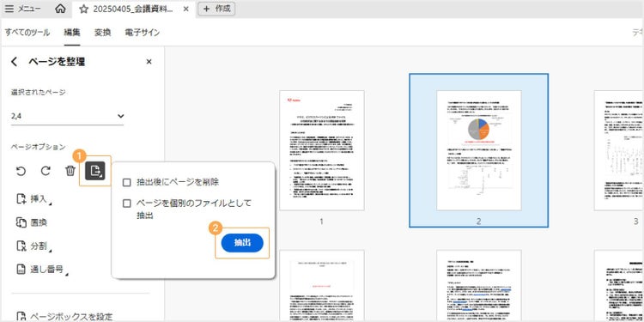The height and width of the screenshot is (322, 644).
Task: Switch to the 電子サイン tab
Action: [142, 33]
